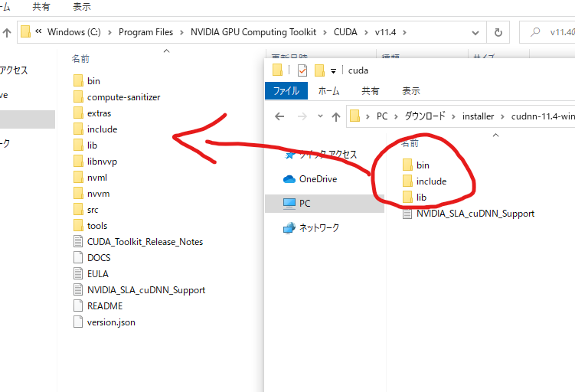The height and width of the screenshot is (392, 575).
Task: Click ダウンロード breadcrumb in cuda window
Action: 425,116
